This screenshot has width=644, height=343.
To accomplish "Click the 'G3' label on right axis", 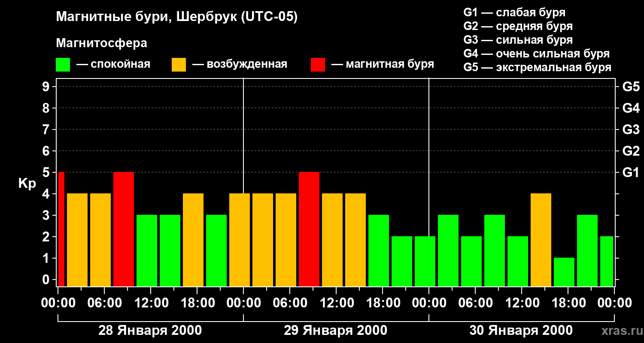I will pos(631,130).
